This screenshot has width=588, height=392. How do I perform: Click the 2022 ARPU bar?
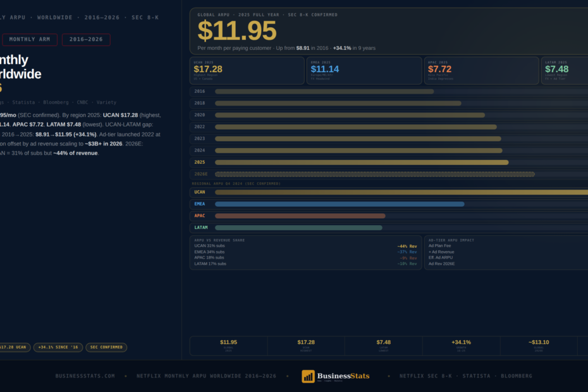356,127
